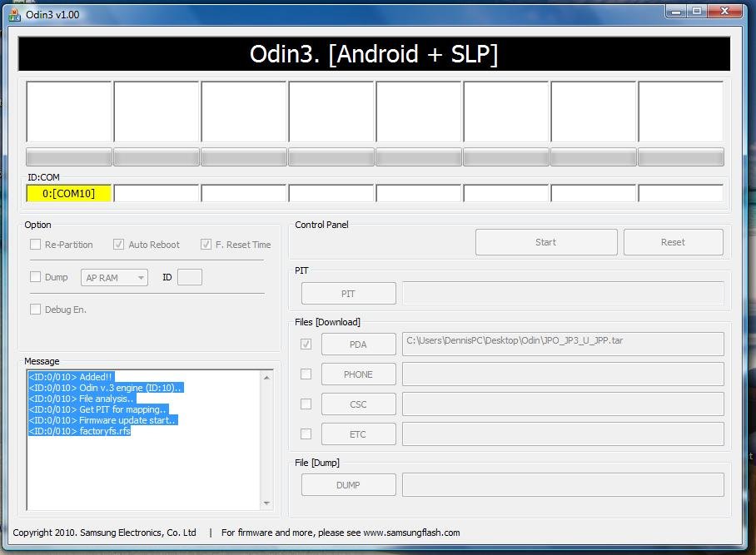
Task: Click the File Dump path field
Action: tap(563, 484)
